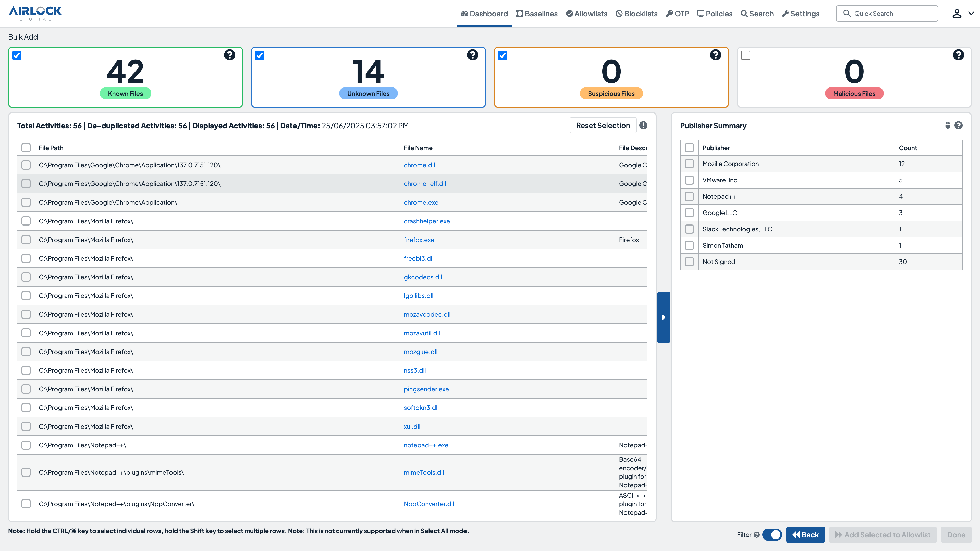Enable the Malicious Files checkbox
This screenshot has width=980, height=551.
746,56
